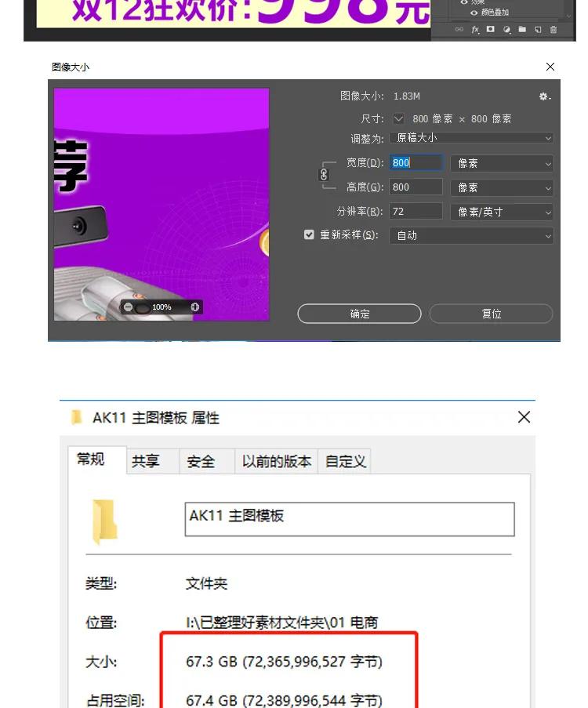This screenshot has height=708, width=588.
Task: Switch to the 共享 tab
Action: pyautogui.click(x=152, y=462)
